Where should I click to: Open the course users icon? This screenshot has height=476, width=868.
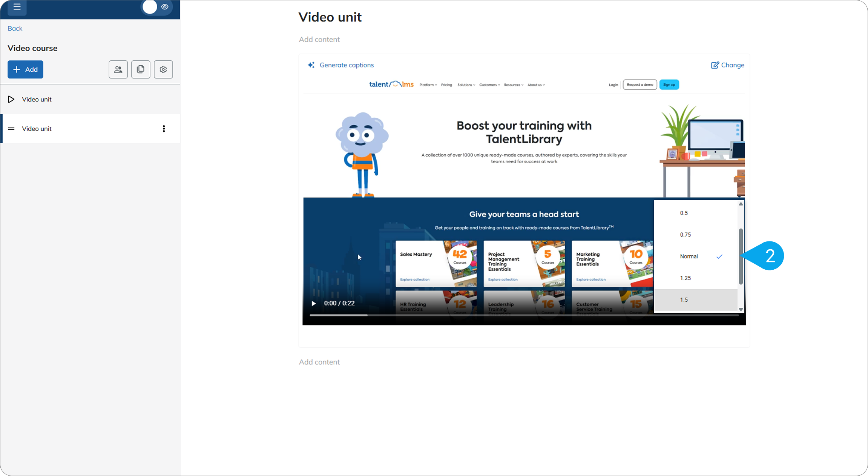point(118,69)
